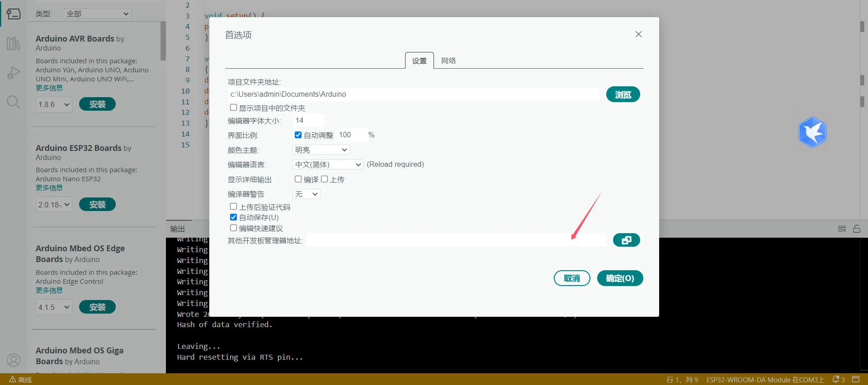Enable 显示项目中的文件夹 checkbox

tap(233, 108)
